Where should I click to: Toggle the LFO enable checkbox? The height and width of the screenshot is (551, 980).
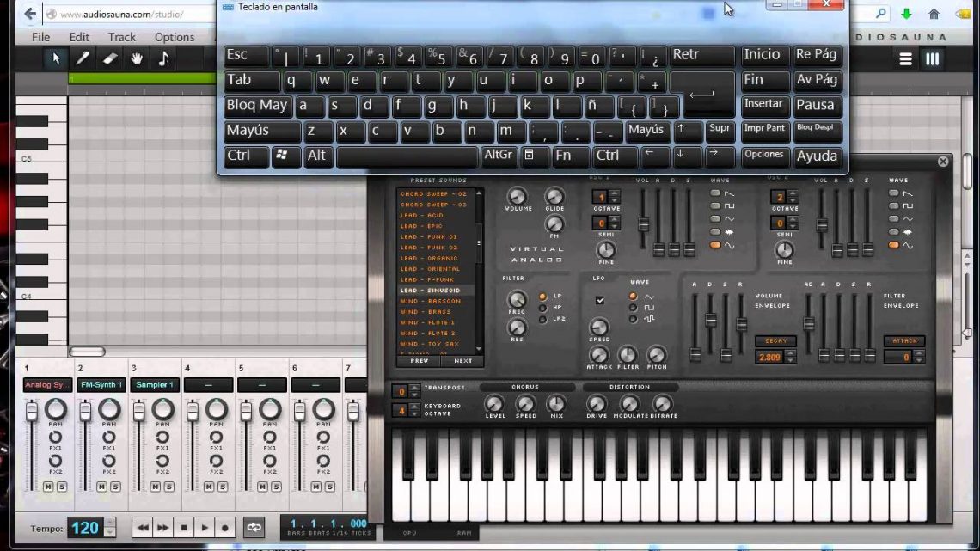pos(600,301)
